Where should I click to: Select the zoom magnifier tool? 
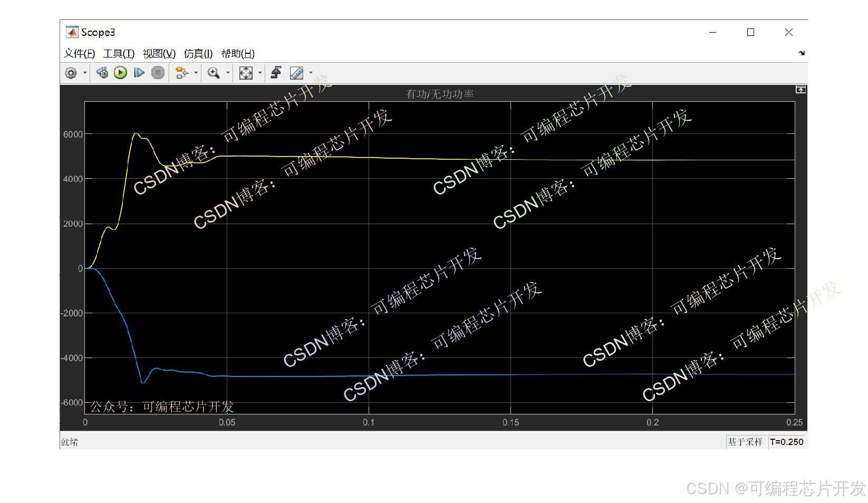point(214,73)
